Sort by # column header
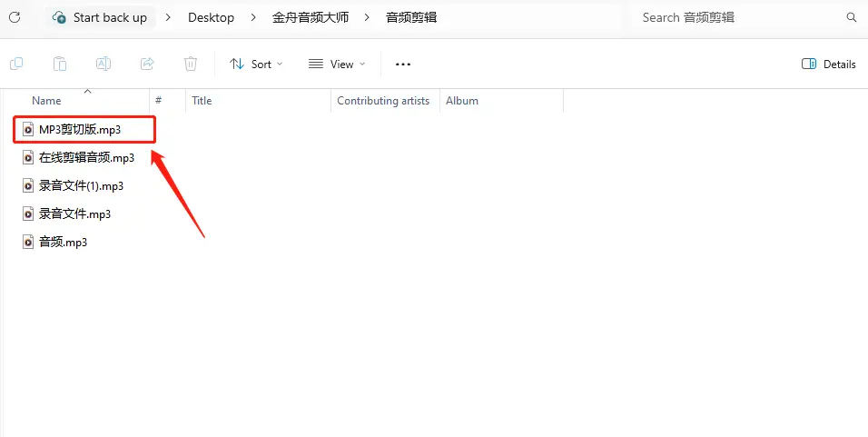Screen dimensions: 868x437 pos(158,101)
